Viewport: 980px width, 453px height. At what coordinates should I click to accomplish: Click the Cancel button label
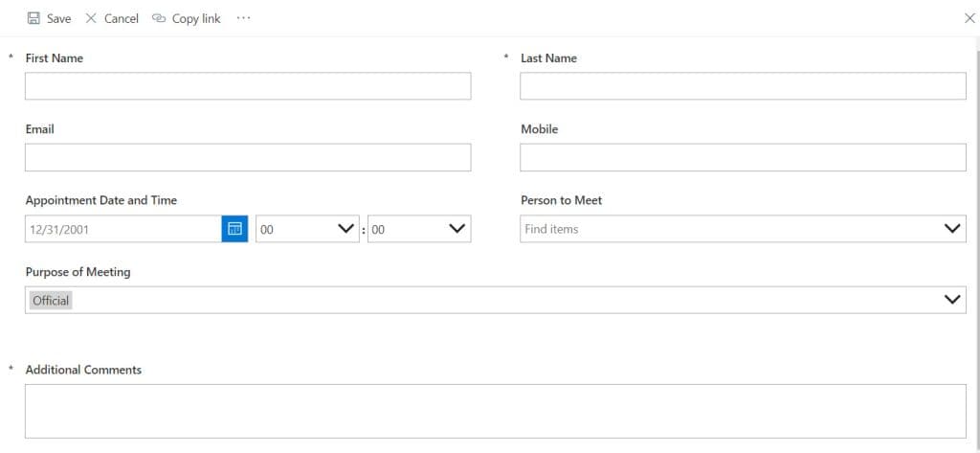[x=122, y=19]
